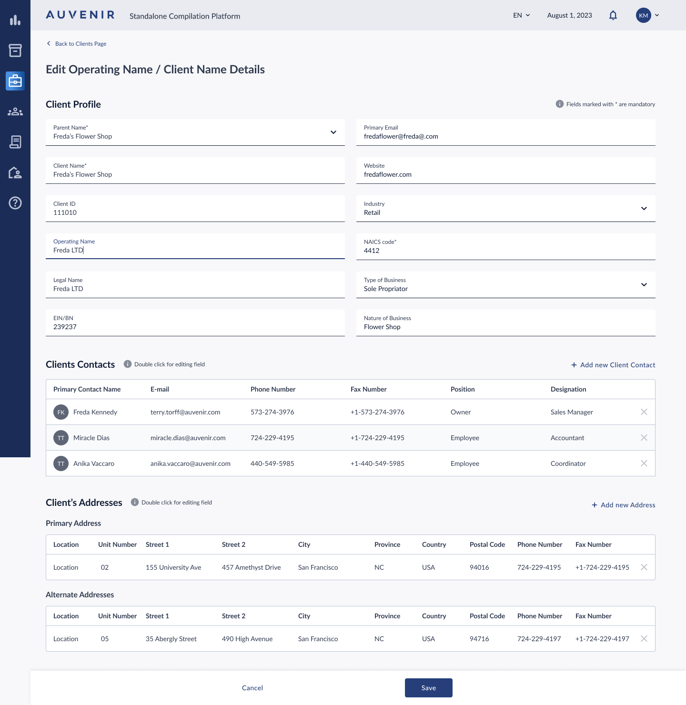Open the help question mark icon
The image size is (686, 705).
(x=15, y=203)
